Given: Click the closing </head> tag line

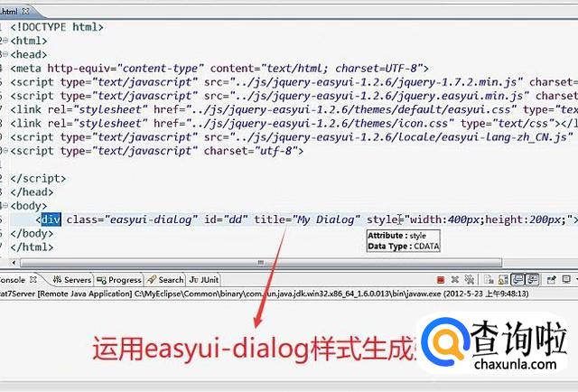Looking at the screenshot, I should pyautogui.click(x=32, y=192).
